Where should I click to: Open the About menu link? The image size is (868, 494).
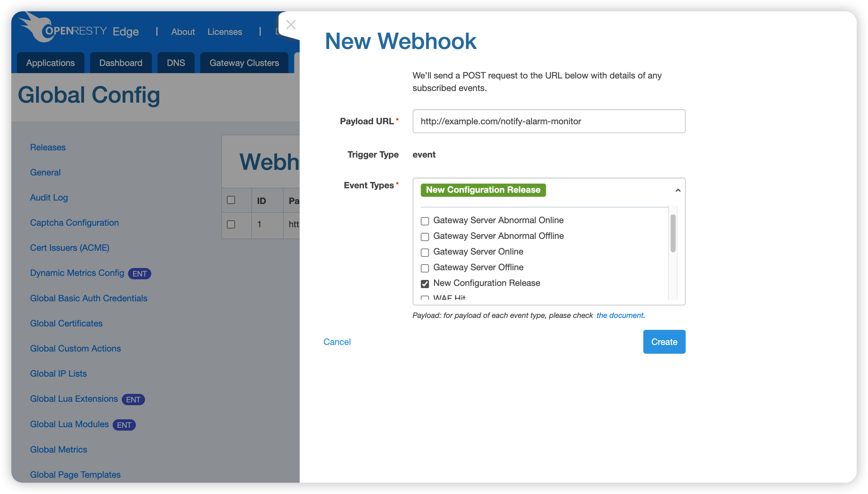pos(183,32)
